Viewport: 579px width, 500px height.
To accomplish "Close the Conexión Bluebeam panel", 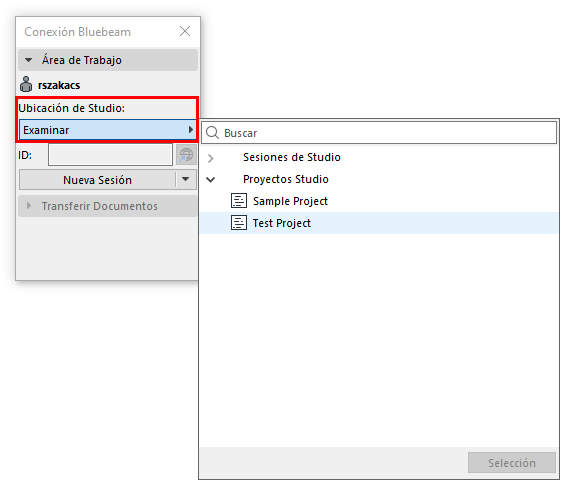I will click(x=185, y=31).
